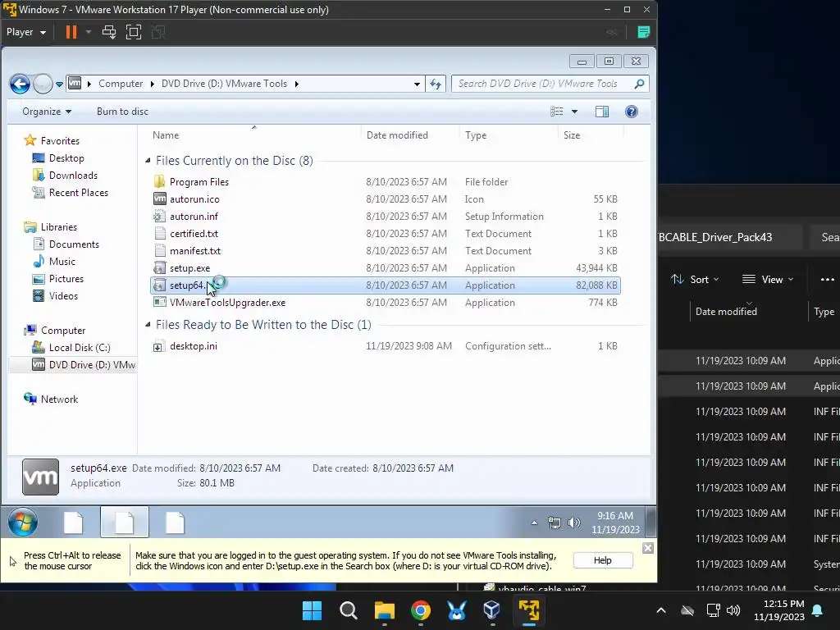Select manifest.txt
This screenshot has height=630, width=840.
[x=386, y=251]
